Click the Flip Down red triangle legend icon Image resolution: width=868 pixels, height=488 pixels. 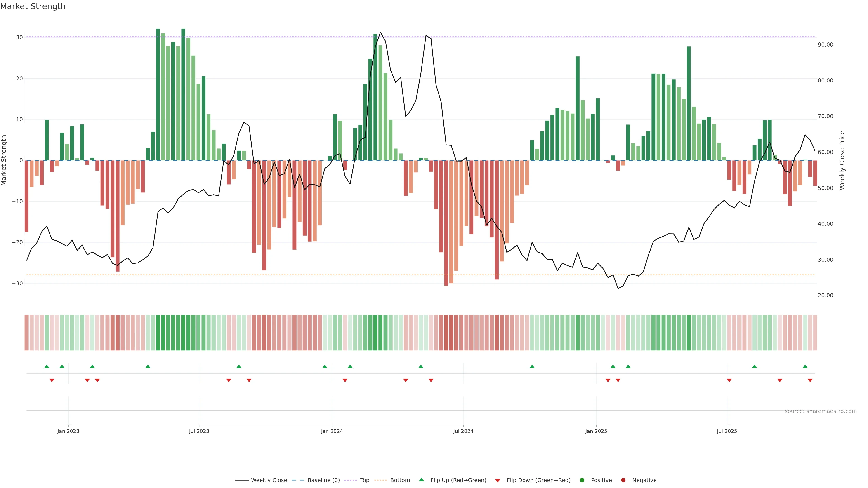click(498, 481)
